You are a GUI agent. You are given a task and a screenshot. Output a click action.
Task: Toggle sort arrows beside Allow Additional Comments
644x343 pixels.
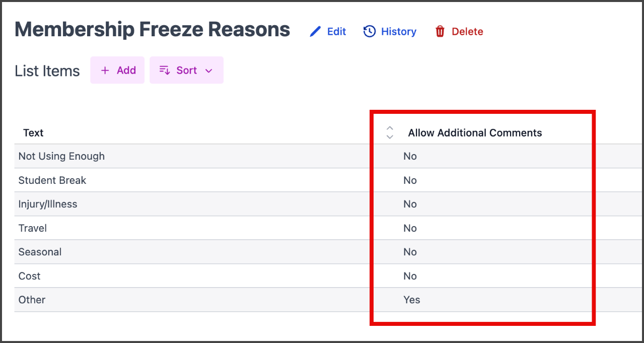point(389,132)
